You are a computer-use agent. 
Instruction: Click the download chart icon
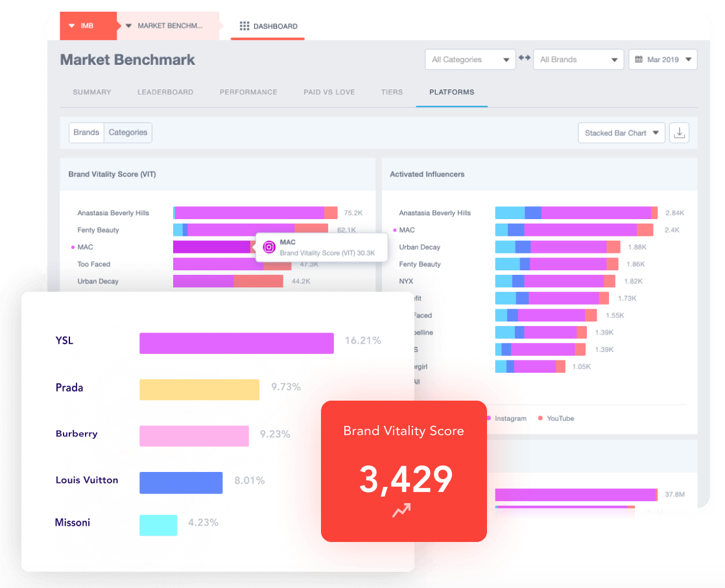click(x=679, y=133)
